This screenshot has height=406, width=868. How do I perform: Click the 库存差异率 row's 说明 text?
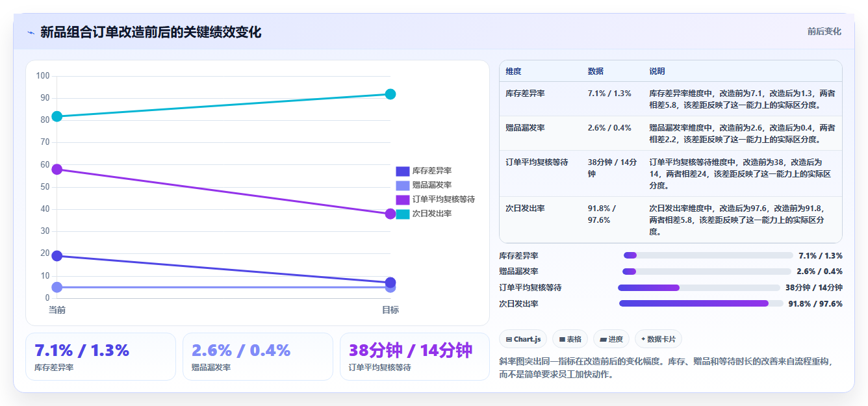tap(742, 99)
